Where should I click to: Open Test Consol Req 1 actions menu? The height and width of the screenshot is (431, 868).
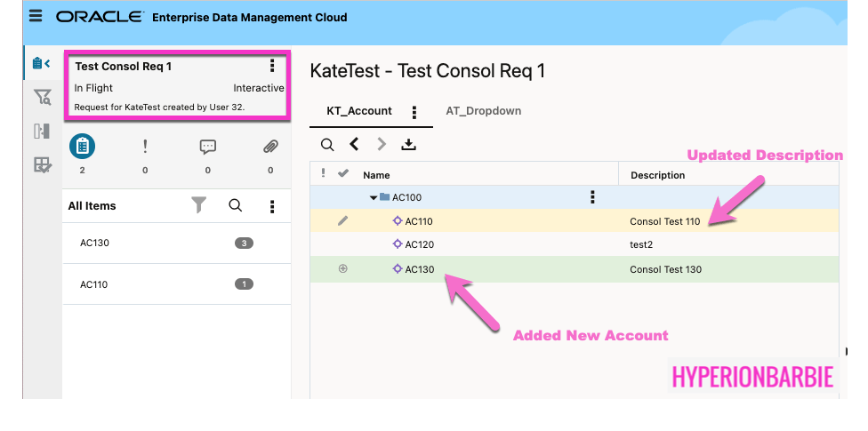click(272, 66)
